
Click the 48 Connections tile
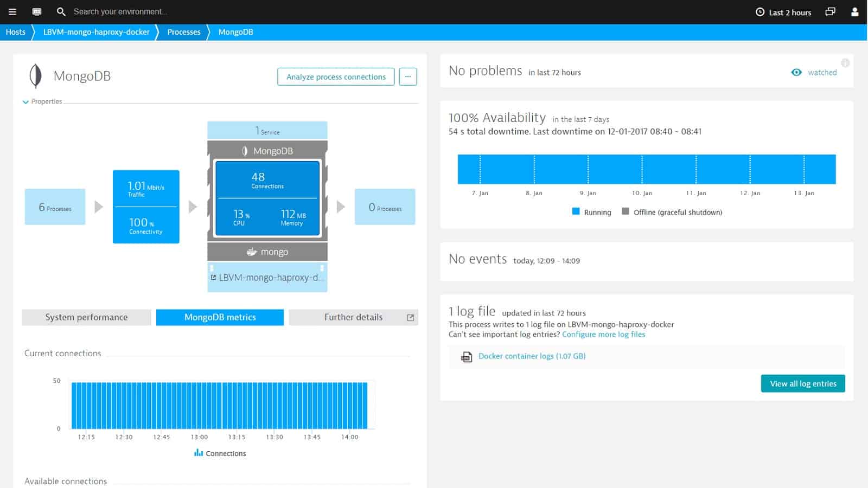coord(267,179)
